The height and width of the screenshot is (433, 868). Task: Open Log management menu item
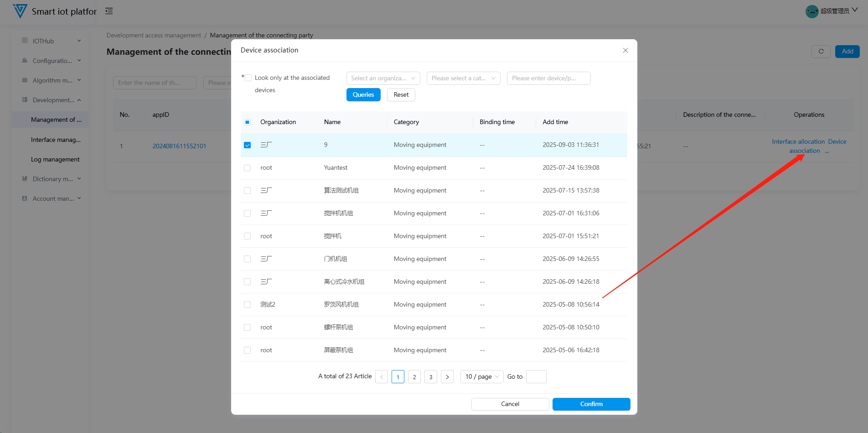click(55, 160)
